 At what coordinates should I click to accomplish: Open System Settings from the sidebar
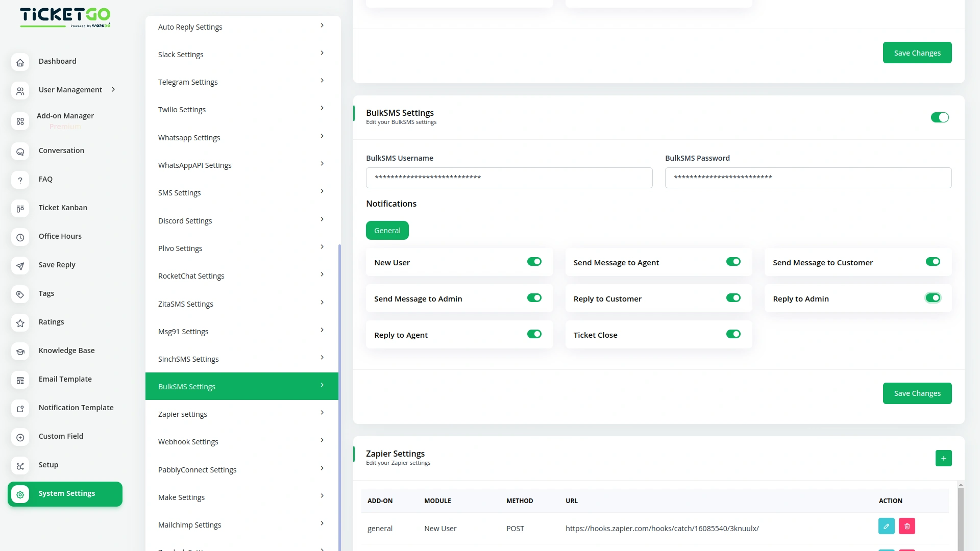[x=65, y=493]
